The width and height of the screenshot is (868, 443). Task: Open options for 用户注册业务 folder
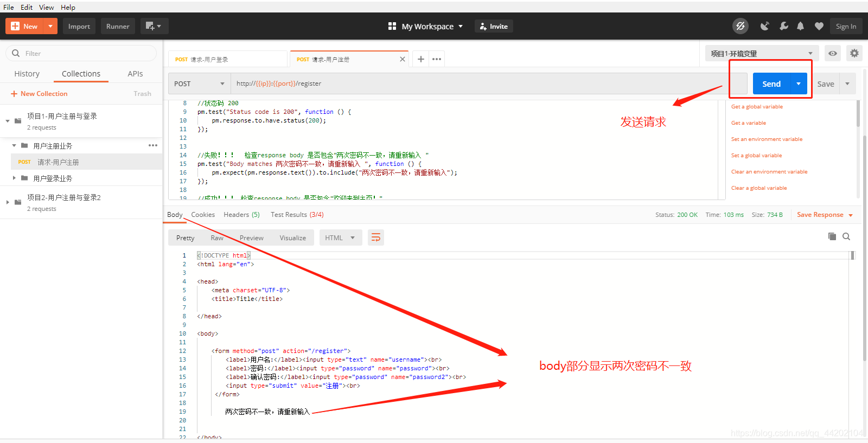point(153,145)
